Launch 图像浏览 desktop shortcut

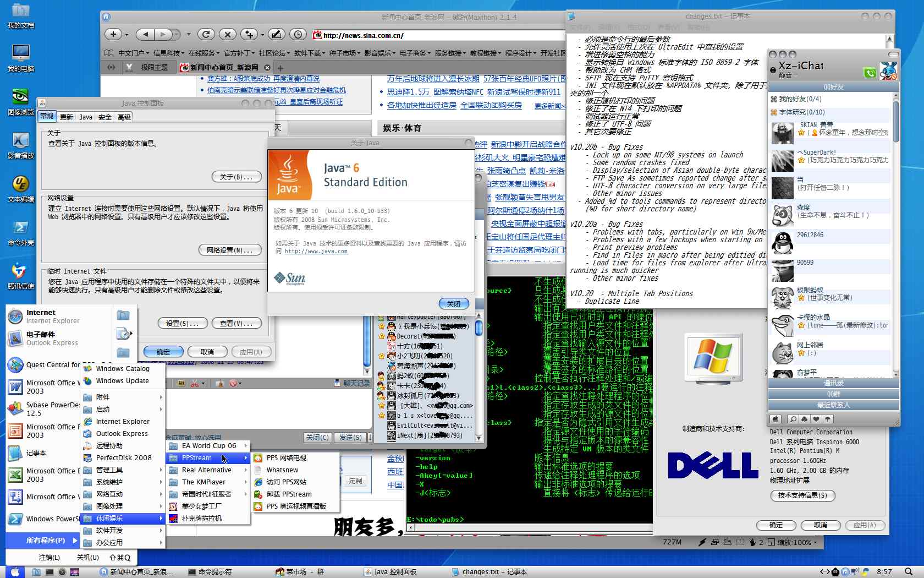(x=21, y=102)
